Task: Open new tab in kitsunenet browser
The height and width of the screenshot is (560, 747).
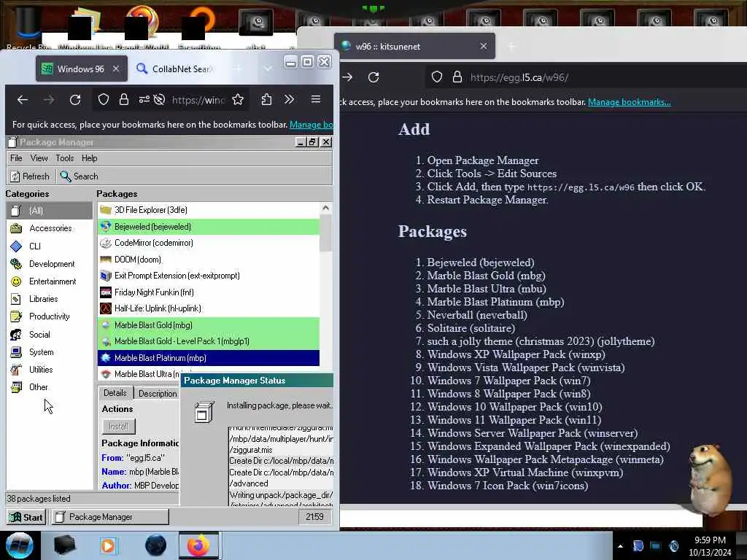Action: coord(511,46)
